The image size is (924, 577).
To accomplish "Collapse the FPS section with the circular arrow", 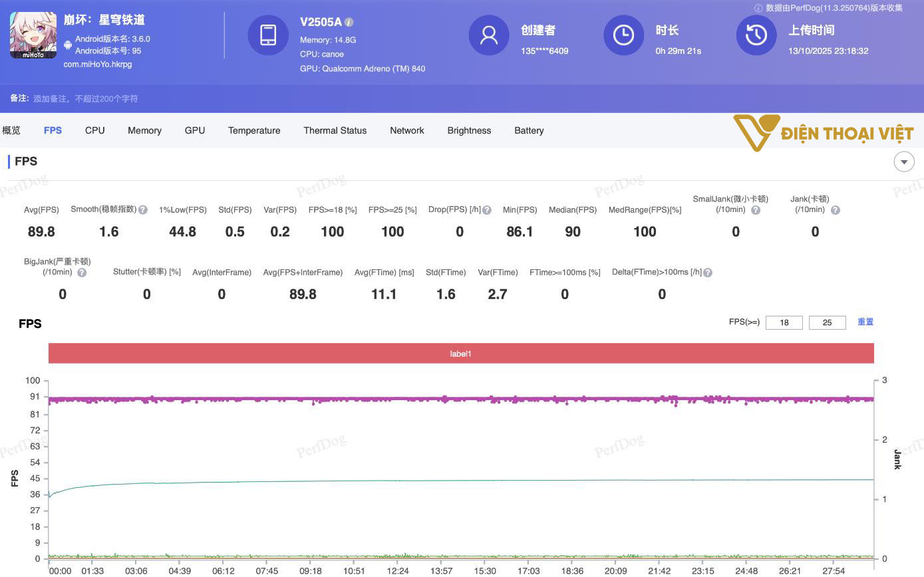I will pyautogui.click(x=904, y=162).
